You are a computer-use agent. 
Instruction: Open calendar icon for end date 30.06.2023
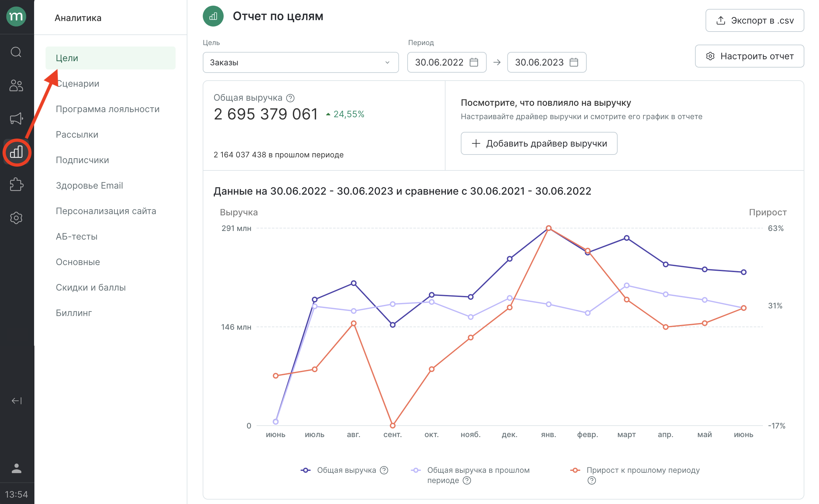point(574,62)
